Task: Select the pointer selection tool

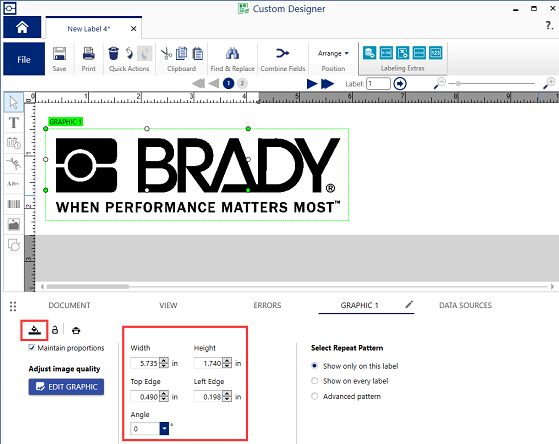Action: (x=14, y=102)
